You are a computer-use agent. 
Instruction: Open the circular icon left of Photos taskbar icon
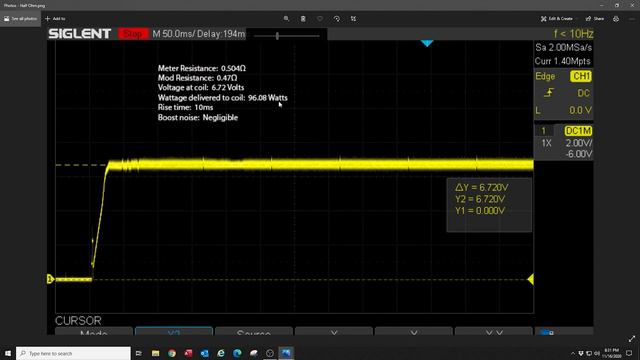click(270, 353)
